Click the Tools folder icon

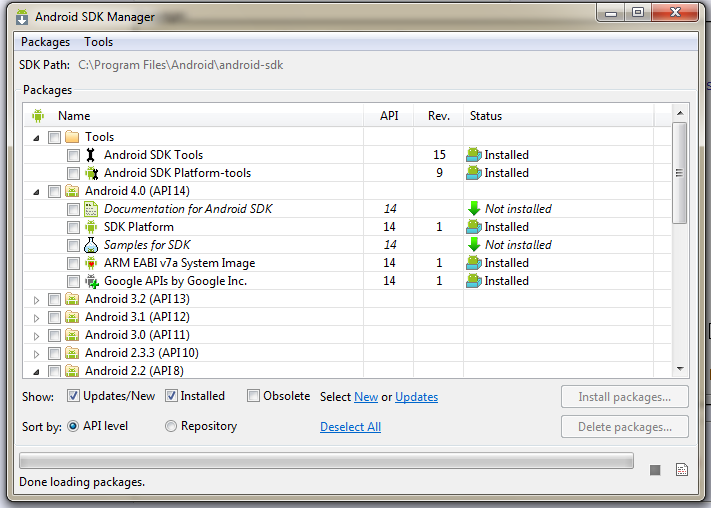pos(72,137)
